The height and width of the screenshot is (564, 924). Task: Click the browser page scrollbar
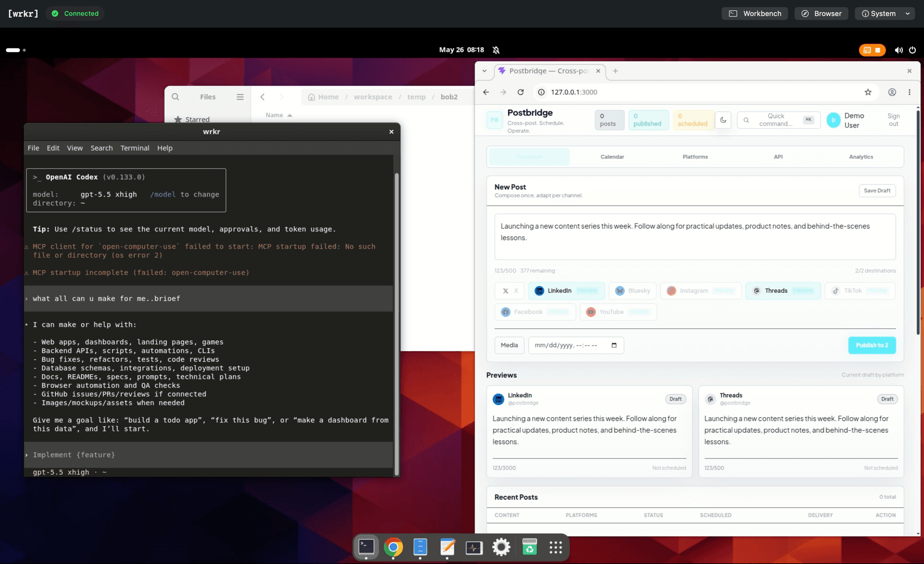pyautogui.click(x=918, y=222)
